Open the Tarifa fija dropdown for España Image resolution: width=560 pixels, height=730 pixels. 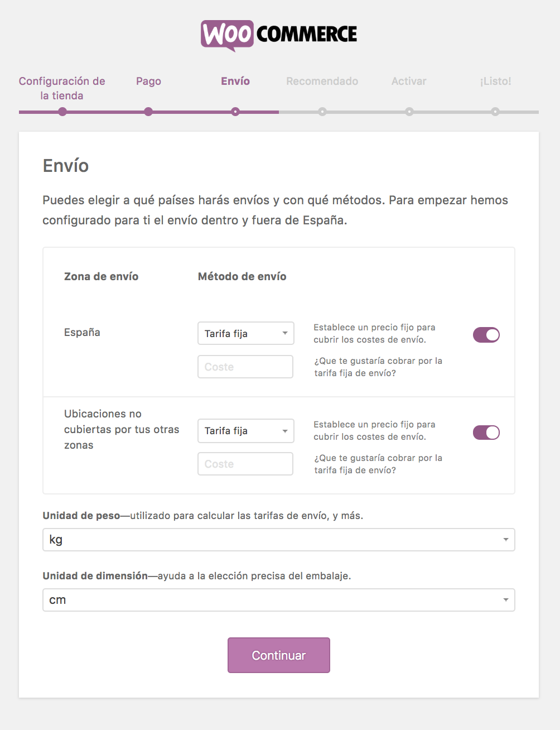point(245,333)
